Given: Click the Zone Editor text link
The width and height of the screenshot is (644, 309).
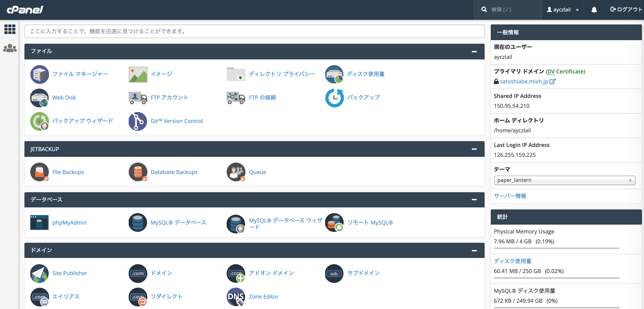Looking at the screenshot, I should click(264, 296).
